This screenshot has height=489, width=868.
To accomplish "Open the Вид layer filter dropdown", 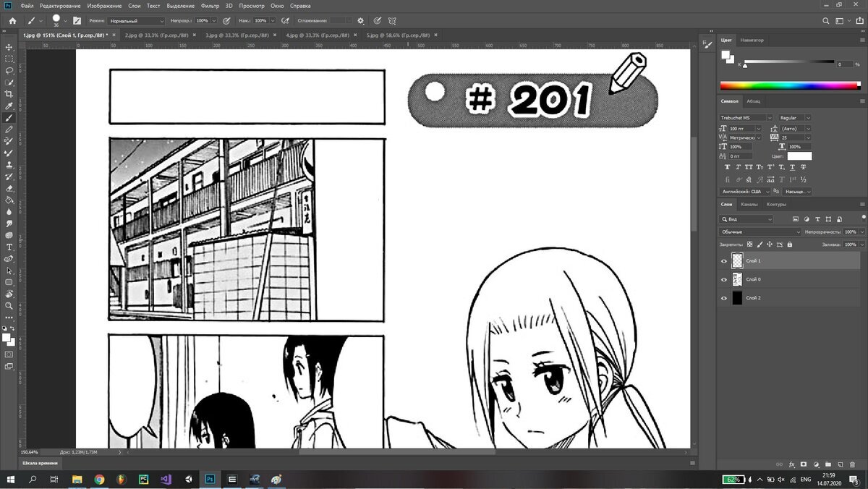I will point(746,218).
